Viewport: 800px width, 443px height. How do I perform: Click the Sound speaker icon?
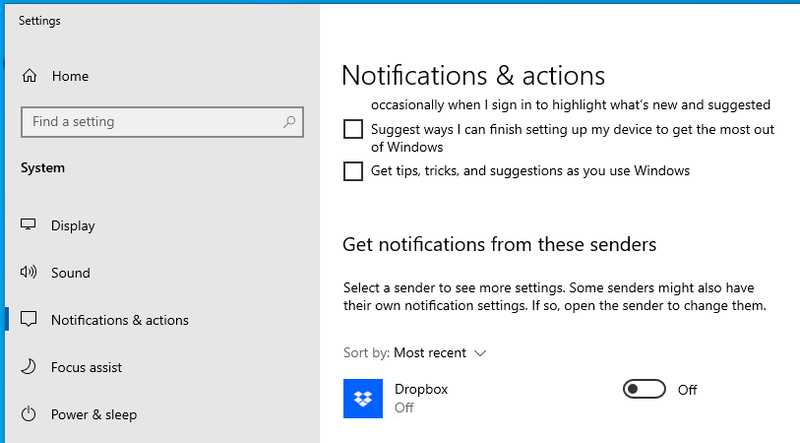pos(29,273)
